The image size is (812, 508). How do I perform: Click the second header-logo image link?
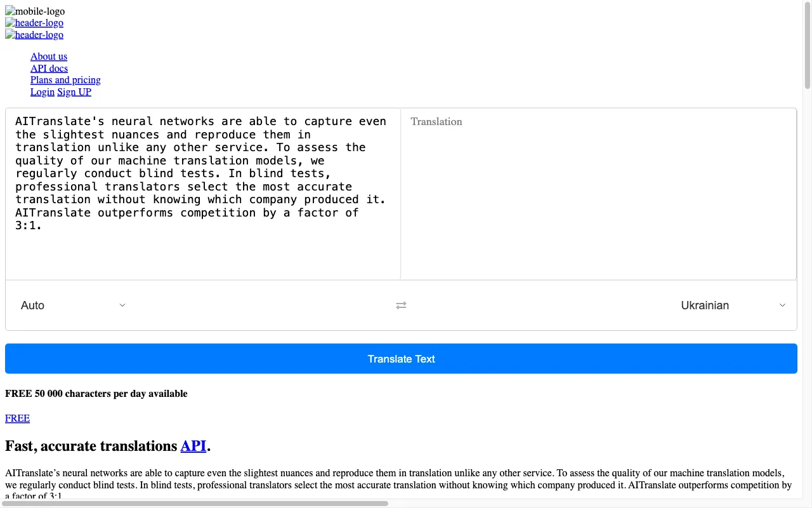34,34
